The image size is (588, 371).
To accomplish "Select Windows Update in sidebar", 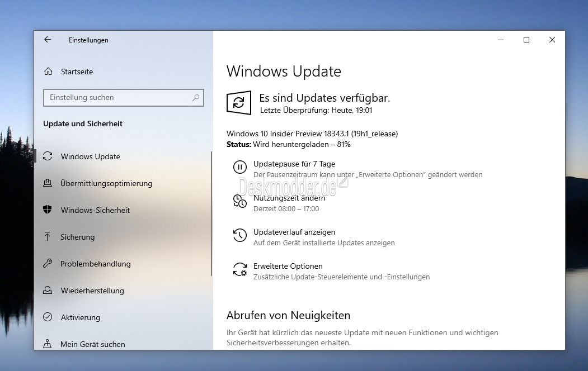I will pyautogui.click(x=91, y=156).
